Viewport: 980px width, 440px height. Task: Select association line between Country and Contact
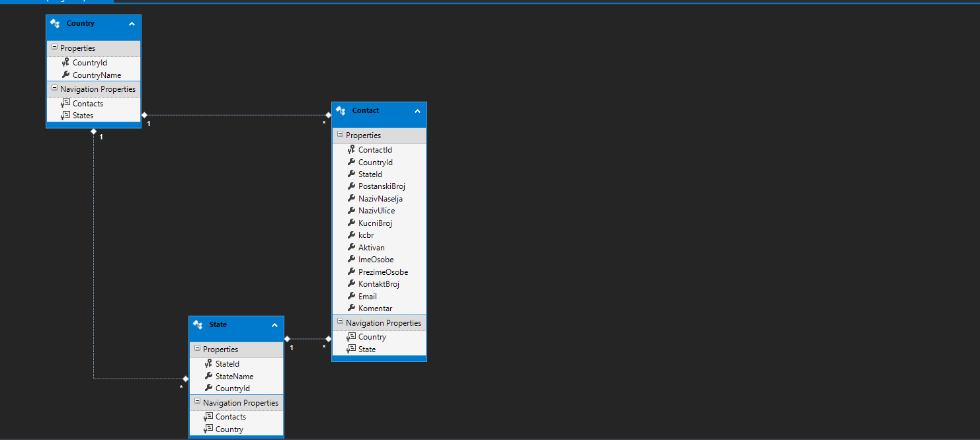[236, 115]
